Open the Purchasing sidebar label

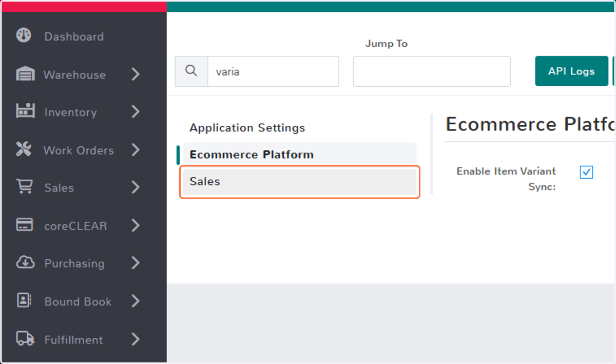[x=74, y=263]
